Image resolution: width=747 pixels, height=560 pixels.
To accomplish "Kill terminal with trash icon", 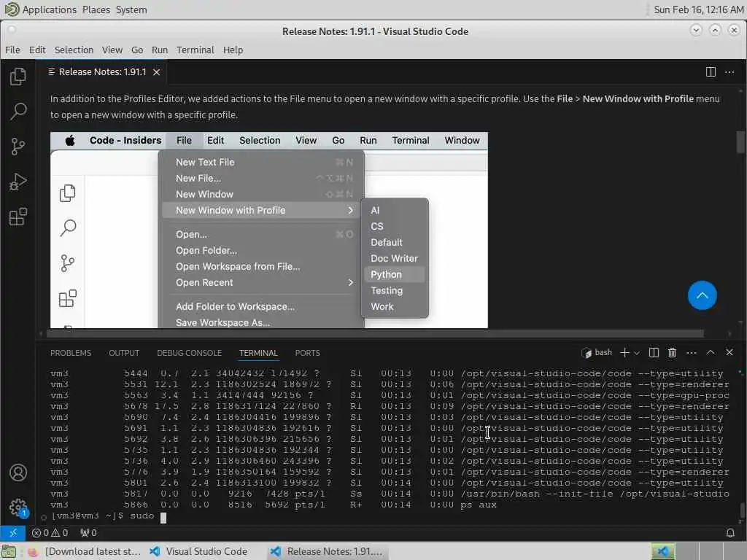I will (672, 352).
